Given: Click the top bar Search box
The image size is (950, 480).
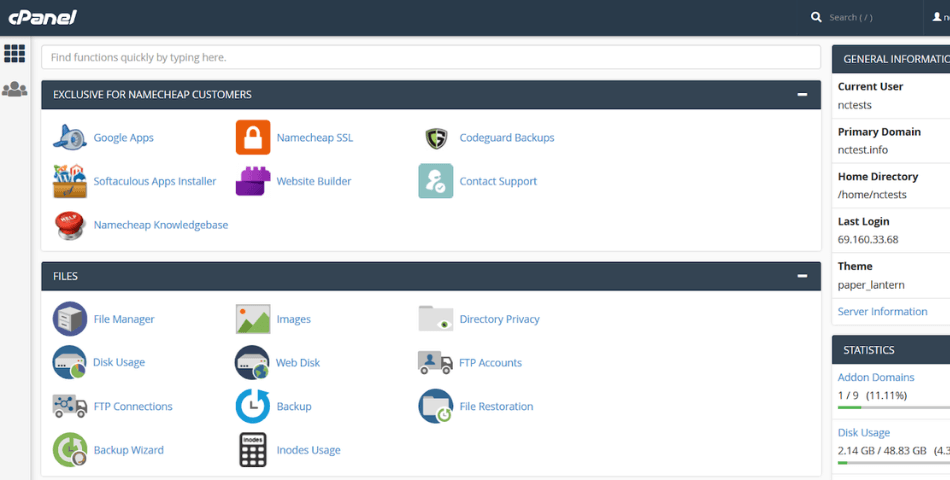Looking at the screenshot, I should click(865, 17).
